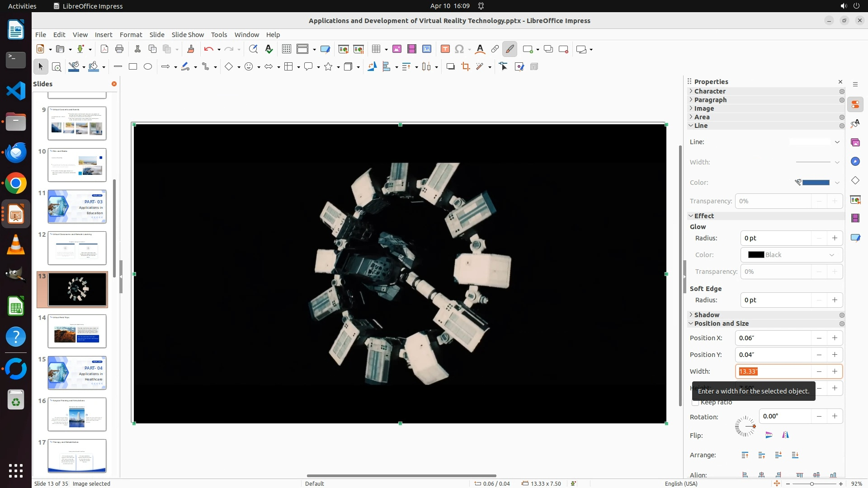
Task: Open the Glow color Black dropdown
Action: click(791, 255)
